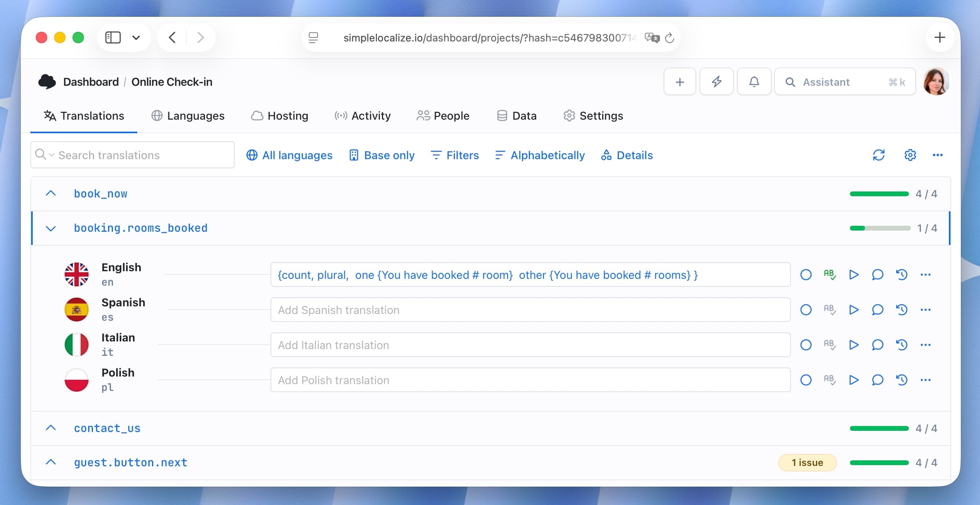
Task: Run auto-translate for the Italian row
Action: 854,345
